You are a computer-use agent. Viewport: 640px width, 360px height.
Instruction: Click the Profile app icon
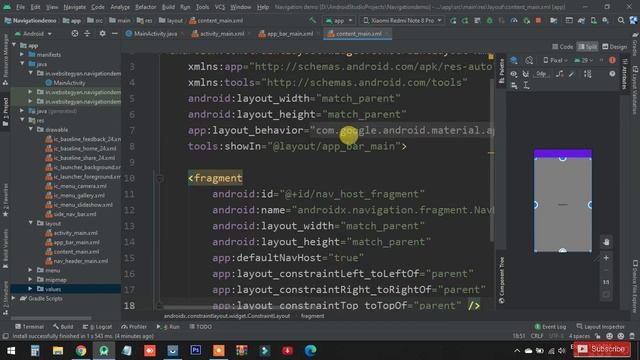[x=514, y=20]
